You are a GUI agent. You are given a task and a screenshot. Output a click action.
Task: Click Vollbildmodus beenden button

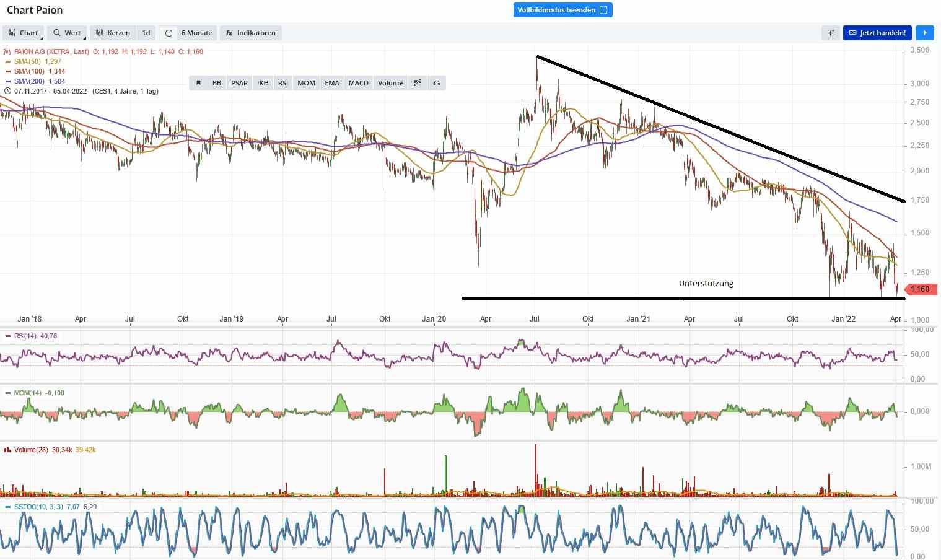[562, 10]
